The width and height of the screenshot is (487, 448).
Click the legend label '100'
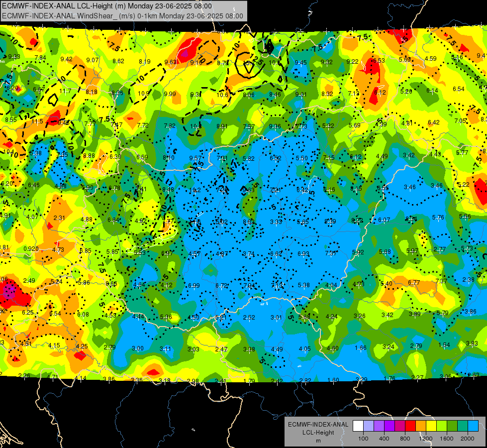[363, 439]
